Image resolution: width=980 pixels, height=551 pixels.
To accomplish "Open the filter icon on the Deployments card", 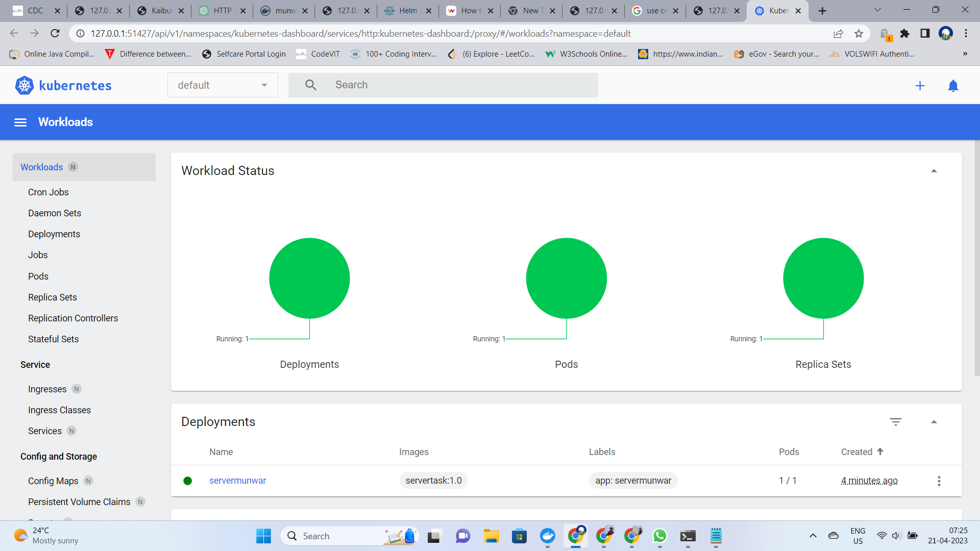I will (896, 422).
